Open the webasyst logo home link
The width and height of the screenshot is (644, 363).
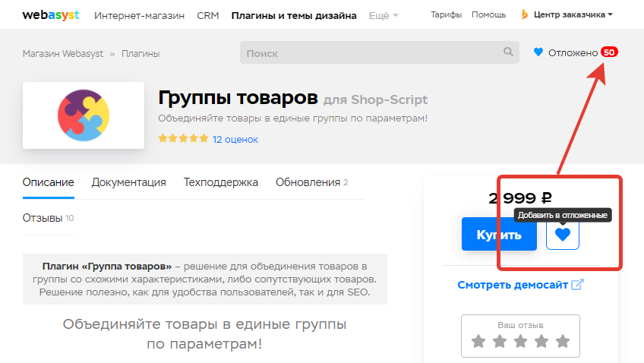click(x=51, y=15)
